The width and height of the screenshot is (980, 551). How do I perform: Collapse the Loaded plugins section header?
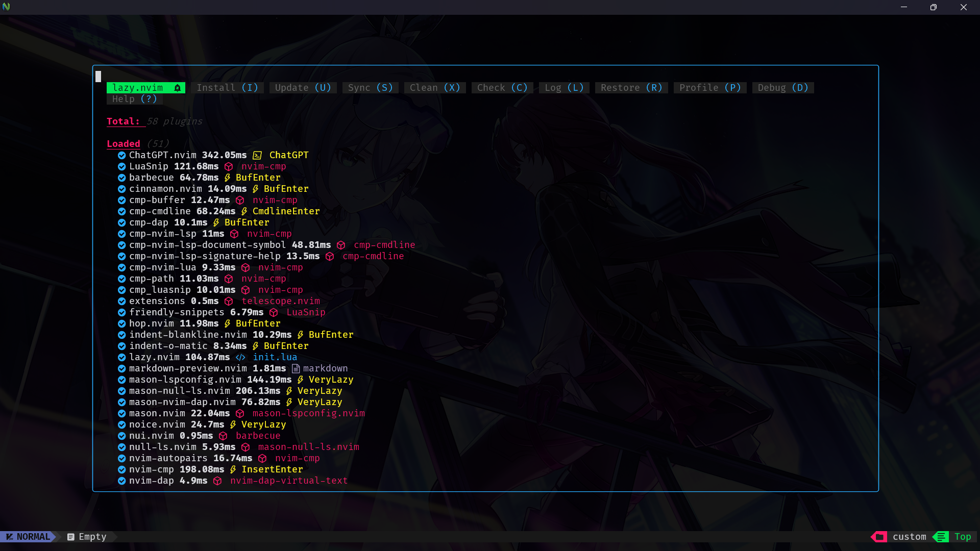tap(123, 144)
